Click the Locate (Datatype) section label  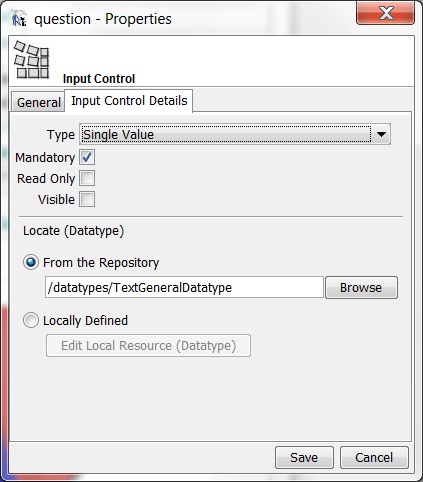(x=73, y=231)
